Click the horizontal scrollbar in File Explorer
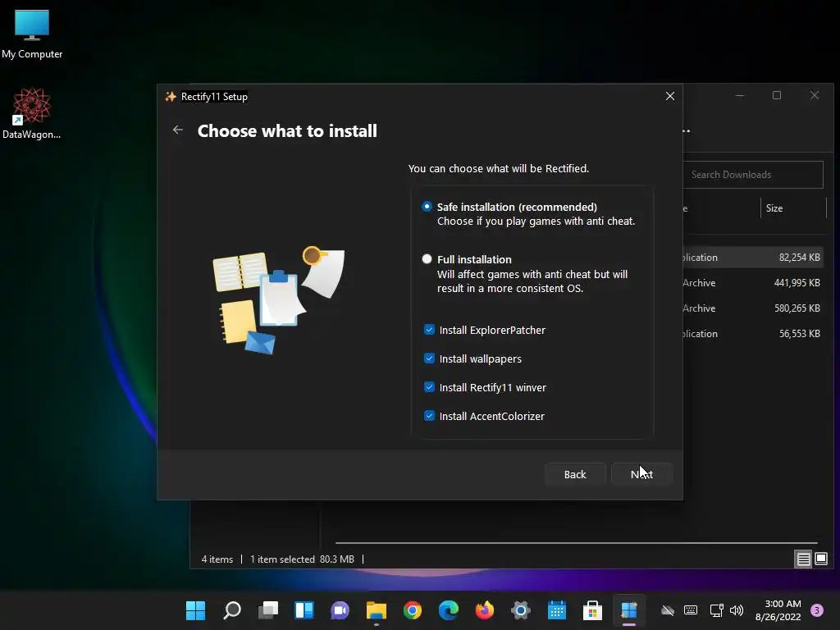Screen dimensions: 840x630 point(577,543)
